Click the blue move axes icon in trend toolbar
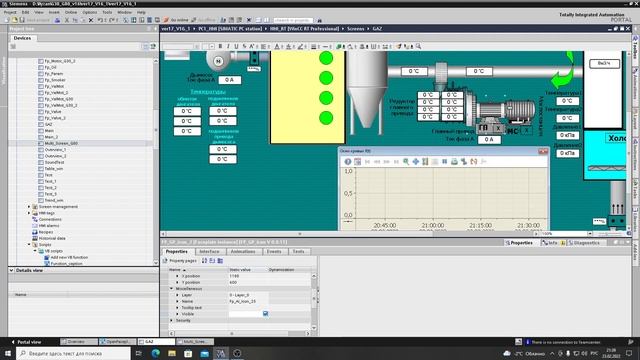This screenshot has height=360, width=640. click(x=416, y=162)
